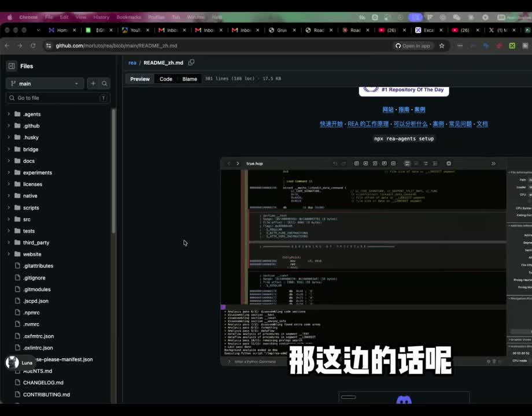Open the main branch dropdown
Screen dimensions: 532x416
[x=45, y=83]
